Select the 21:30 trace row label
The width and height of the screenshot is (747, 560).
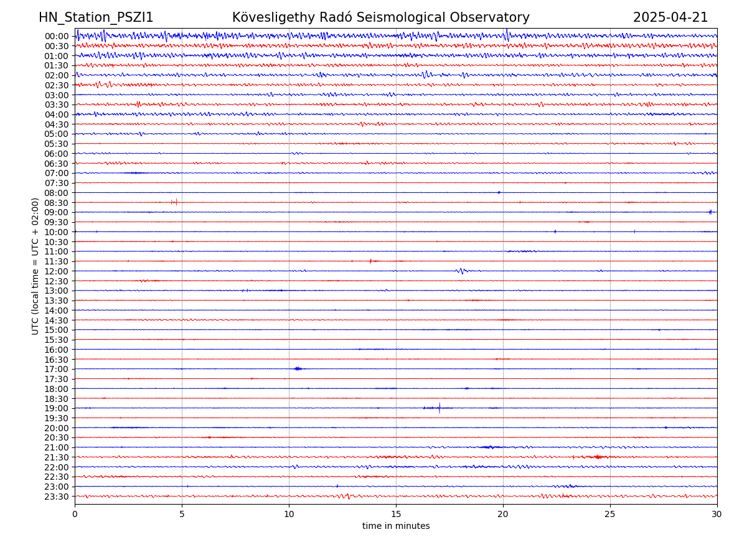57,457
